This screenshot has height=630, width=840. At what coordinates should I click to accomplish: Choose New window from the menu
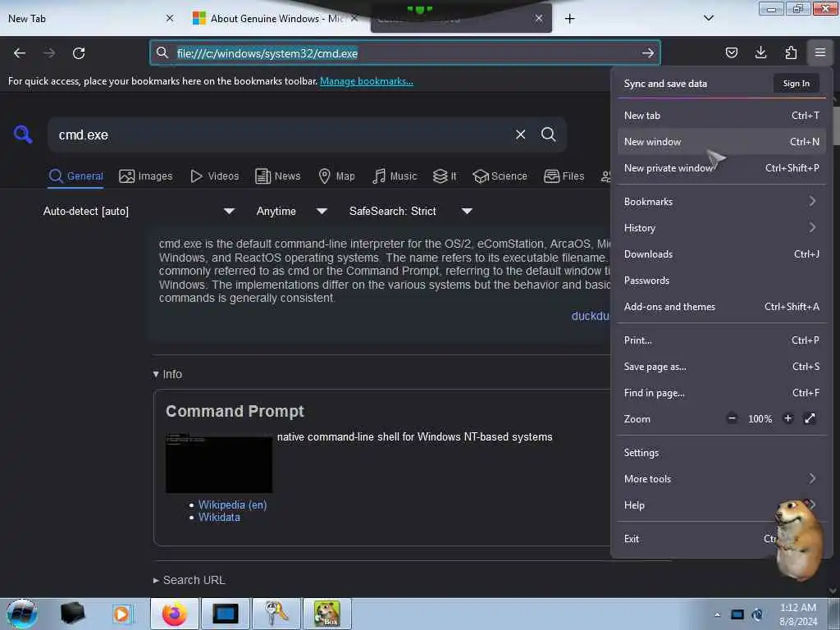click(x=721, y=141)
